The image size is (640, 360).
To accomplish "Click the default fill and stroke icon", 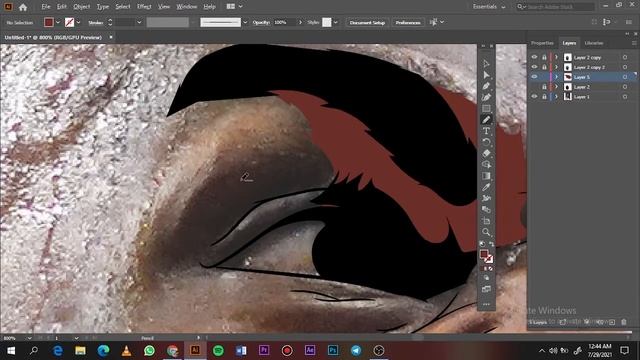I will coord(482,244).
